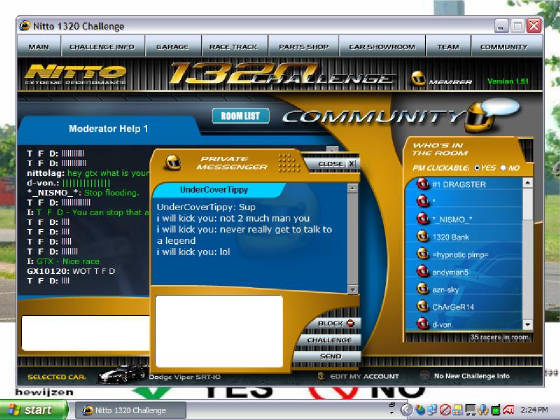Set PM Clickable to NO
This screenshot has width=560, height=420.
tap(503, 168)
